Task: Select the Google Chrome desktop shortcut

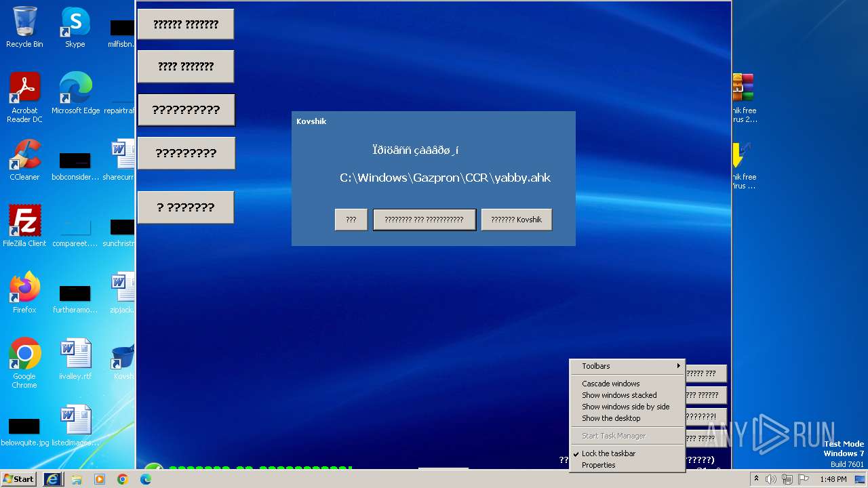Action: (24, 363)
